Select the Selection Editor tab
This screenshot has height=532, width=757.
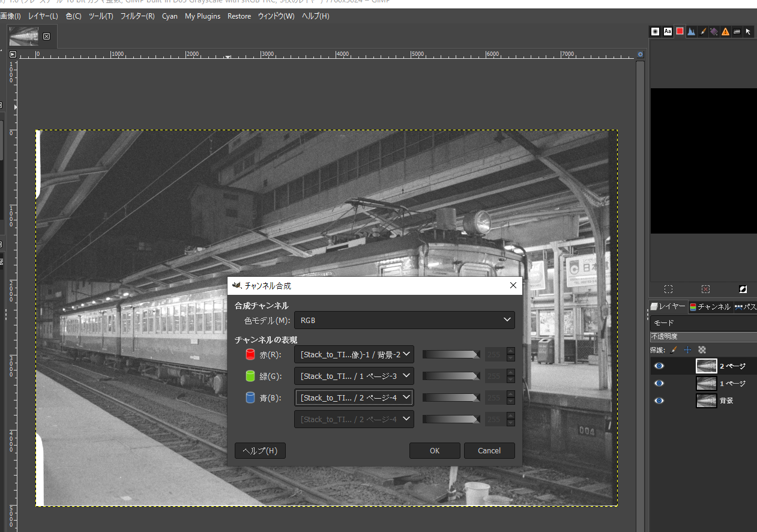[680, 31]
